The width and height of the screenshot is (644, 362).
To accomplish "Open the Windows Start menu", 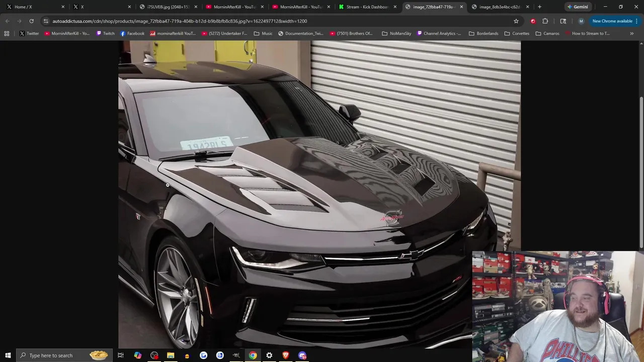I will [8, 355].
